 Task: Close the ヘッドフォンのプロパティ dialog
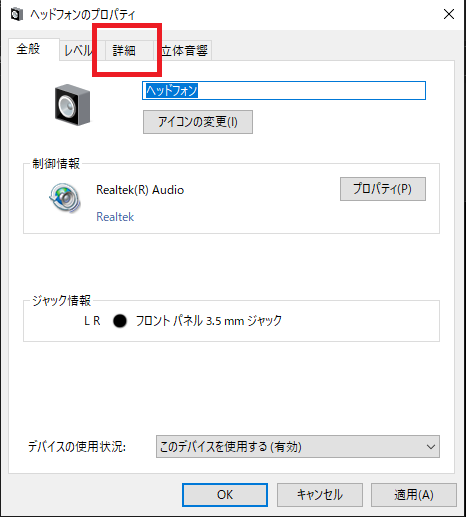(x=449, y=14)
